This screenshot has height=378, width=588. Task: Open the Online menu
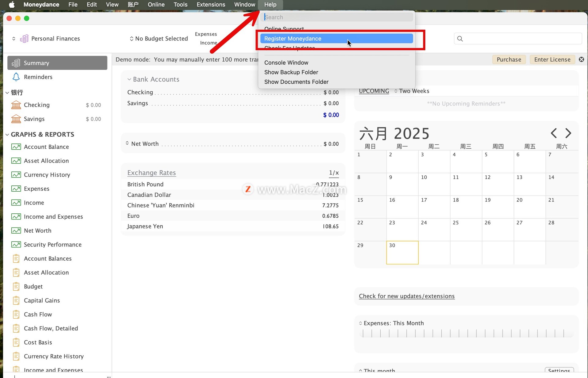[x=156, y=5]
